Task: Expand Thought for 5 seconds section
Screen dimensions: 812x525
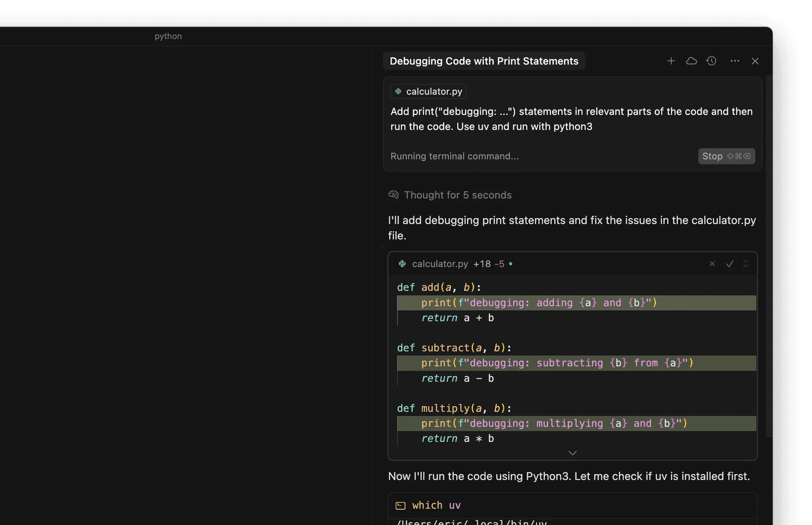Action: click(457, 195)
